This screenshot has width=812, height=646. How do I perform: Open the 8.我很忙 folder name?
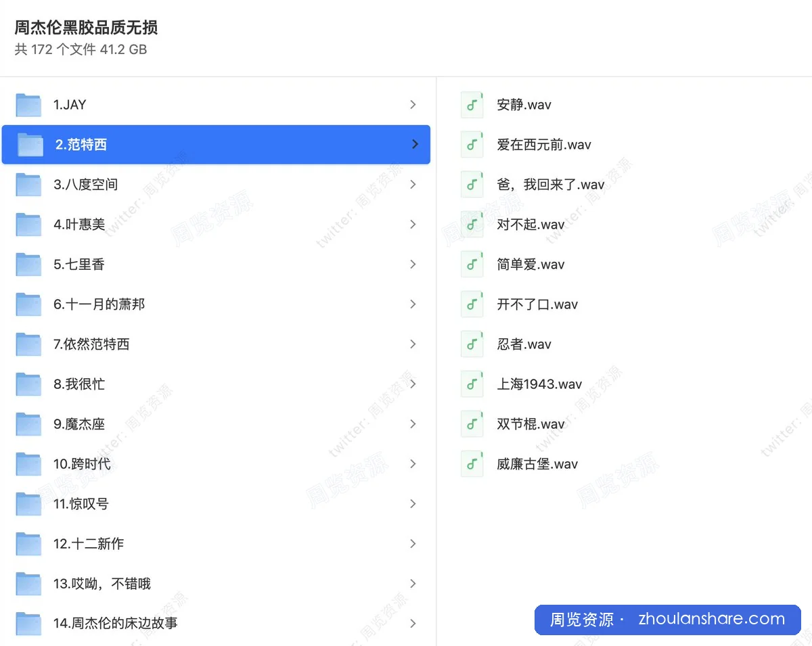coord(79,384)
